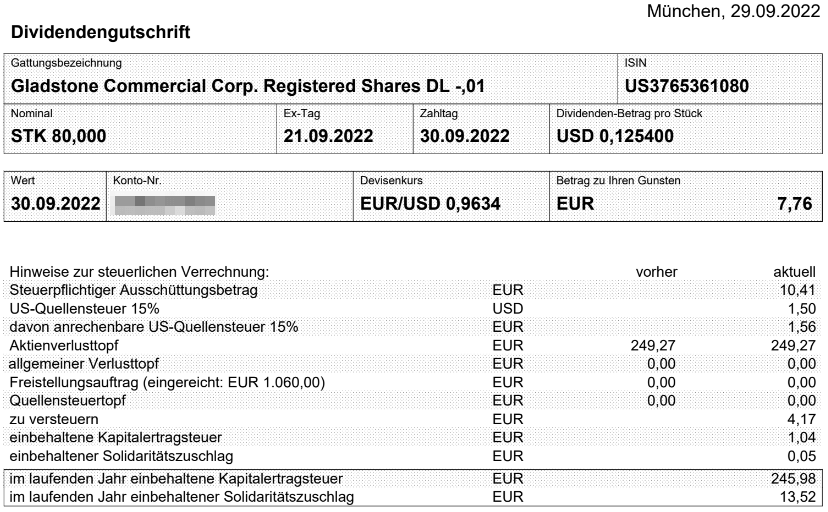Image resolution: width=828 pixels, height=512 pixels.
Task: Click the Freistellungsauftrag row label
Action: [x=167, y=382]
